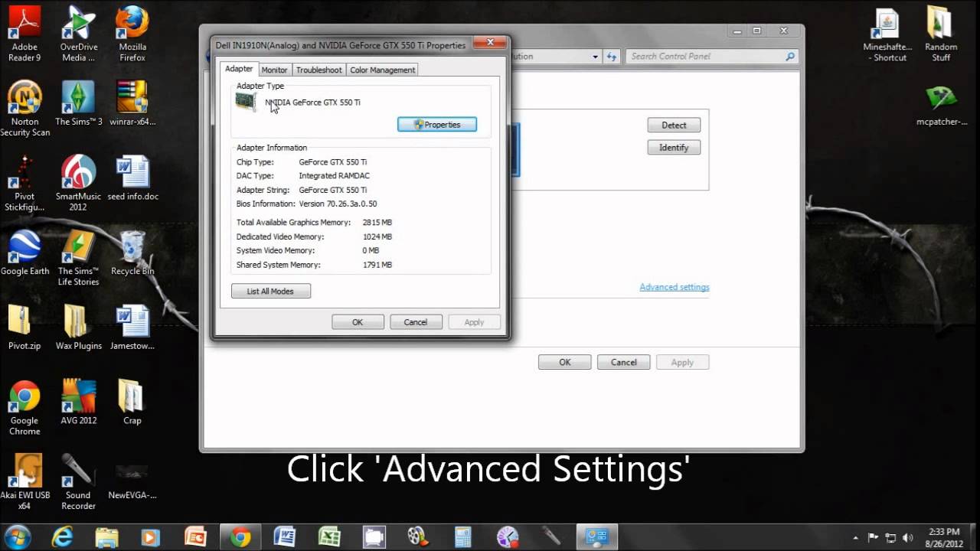Open the film reel taskbar icon
The image size is (980, 551).
coord(418,536)
